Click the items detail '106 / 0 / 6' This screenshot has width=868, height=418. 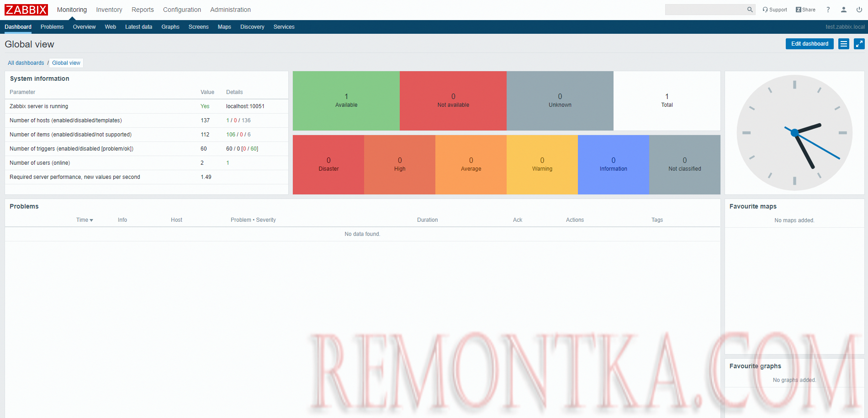pos(238,135)
